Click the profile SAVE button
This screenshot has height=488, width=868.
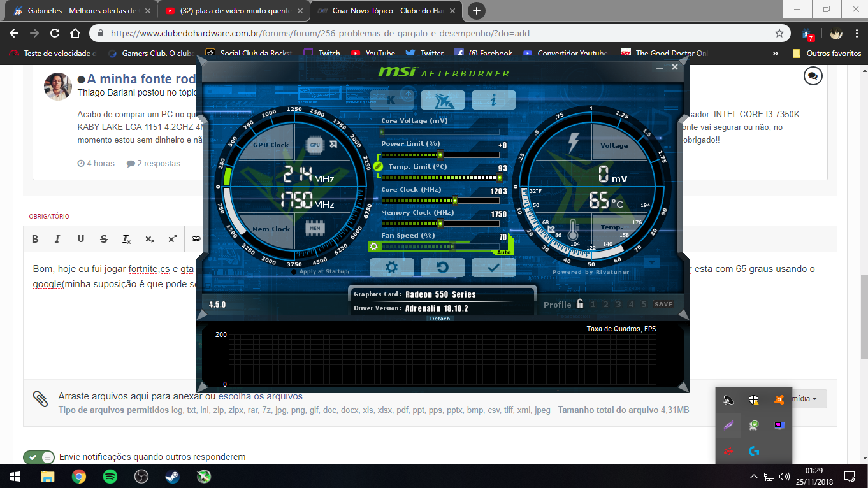click(663, 305)
